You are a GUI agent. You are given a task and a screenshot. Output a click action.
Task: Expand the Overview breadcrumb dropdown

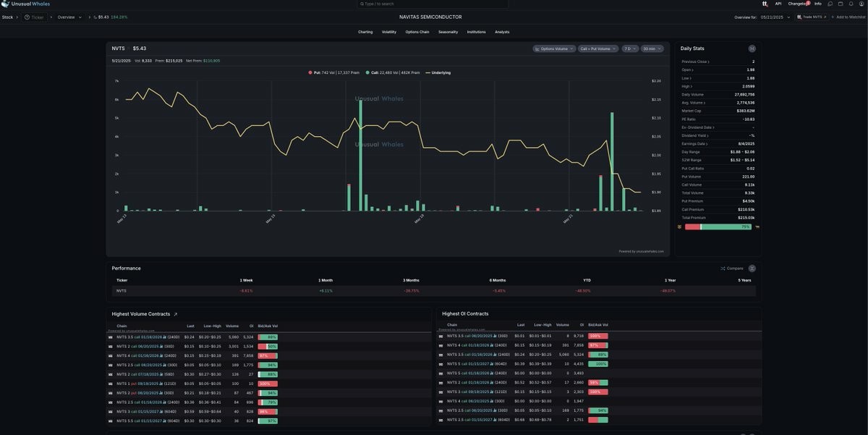(x=69, y=17)
